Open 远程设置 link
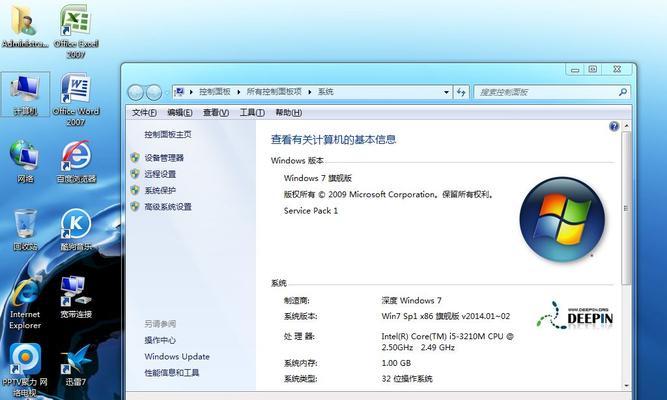The image size is (667, 400). [x=160, y=174]
